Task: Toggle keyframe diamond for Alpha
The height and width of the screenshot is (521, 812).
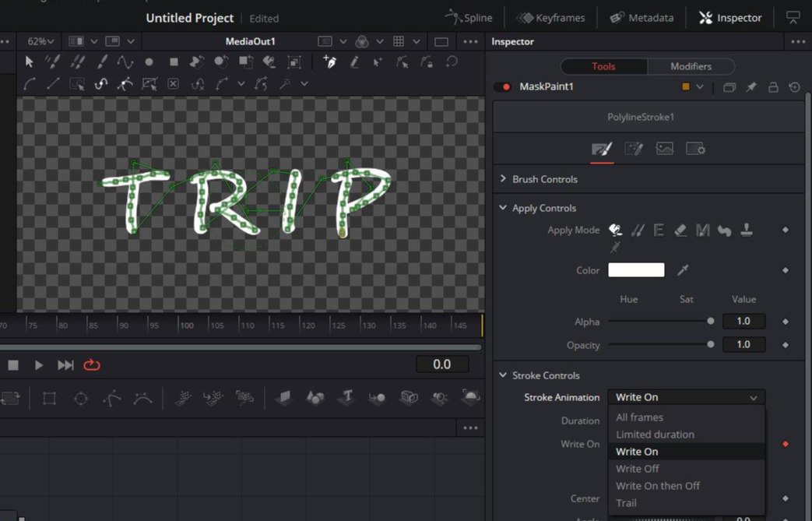Action: pos(786,322)
